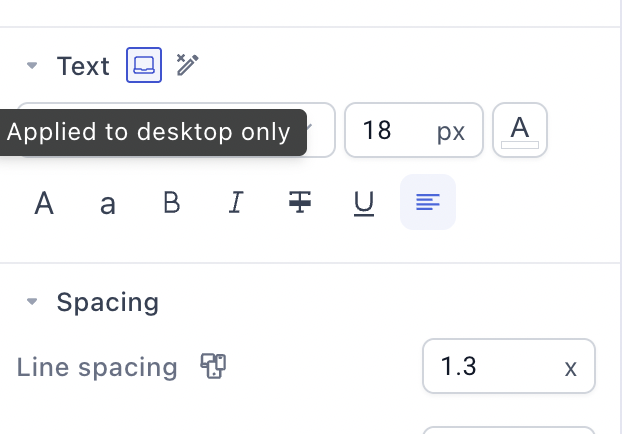Click the desktop-only device icon beside Text
The image size is (622, 434).
144,65
